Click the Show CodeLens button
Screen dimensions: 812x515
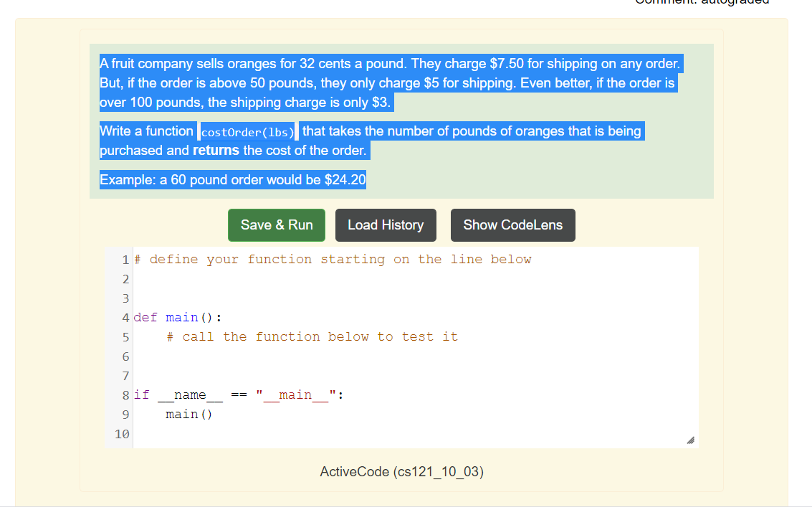pos(512,225)
